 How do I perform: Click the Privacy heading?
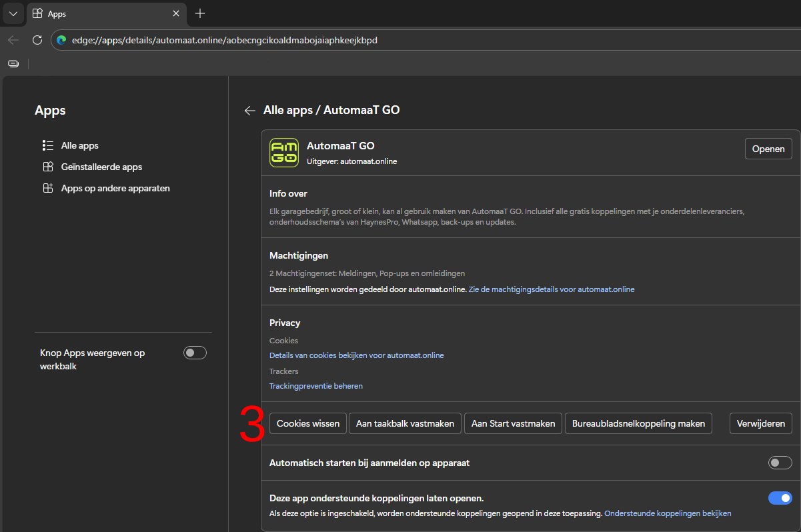[285, 323]
